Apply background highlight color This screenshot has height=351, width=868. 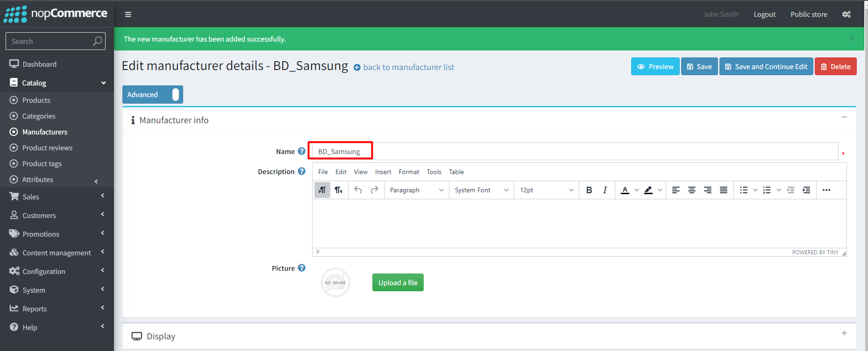click(x=648, y=190)
